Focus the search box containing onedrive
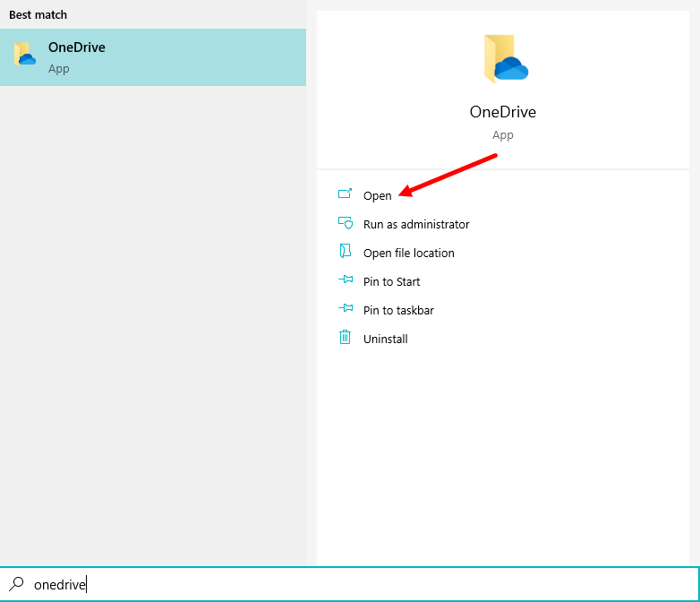 [350, 584]
